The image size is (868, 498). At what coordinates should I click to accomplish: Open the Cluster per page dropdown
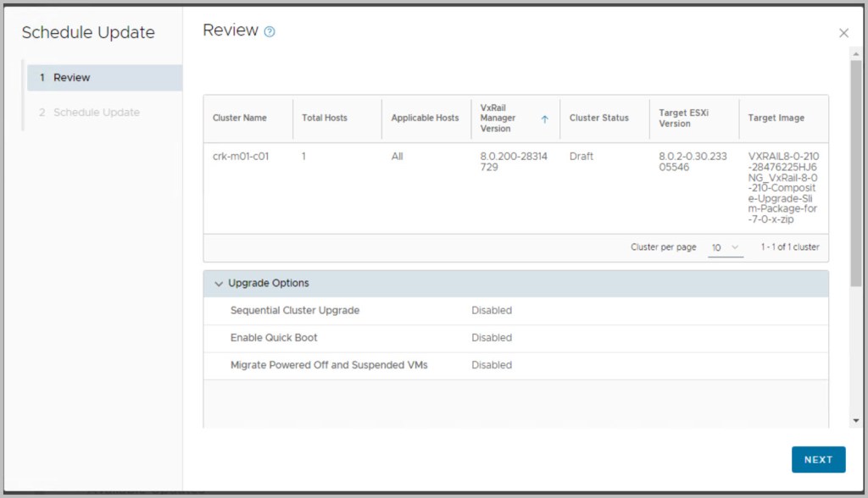tap(726, 247)
